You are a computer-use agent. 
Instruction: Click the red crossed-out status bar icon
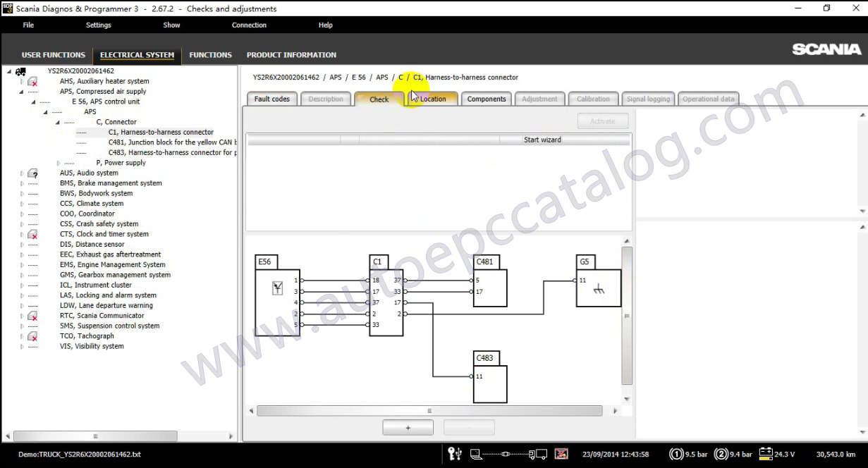point(561,454)
